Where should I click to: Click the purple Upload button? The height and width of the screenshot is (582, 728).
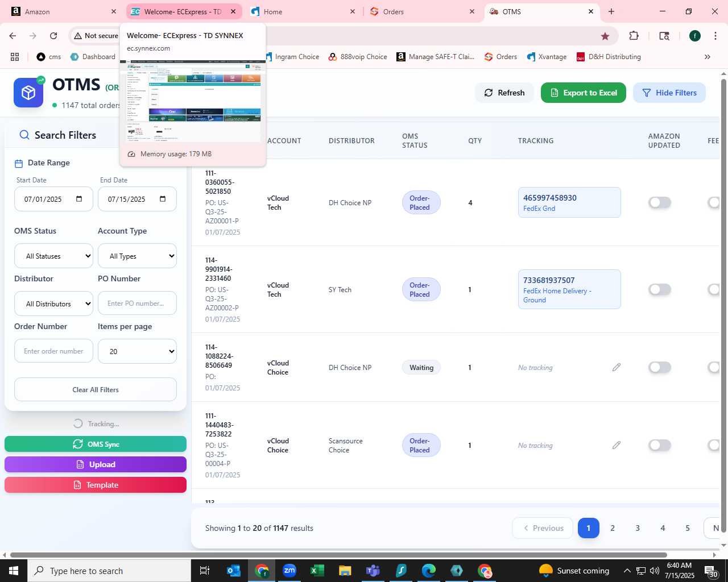(x=96, y=464)
